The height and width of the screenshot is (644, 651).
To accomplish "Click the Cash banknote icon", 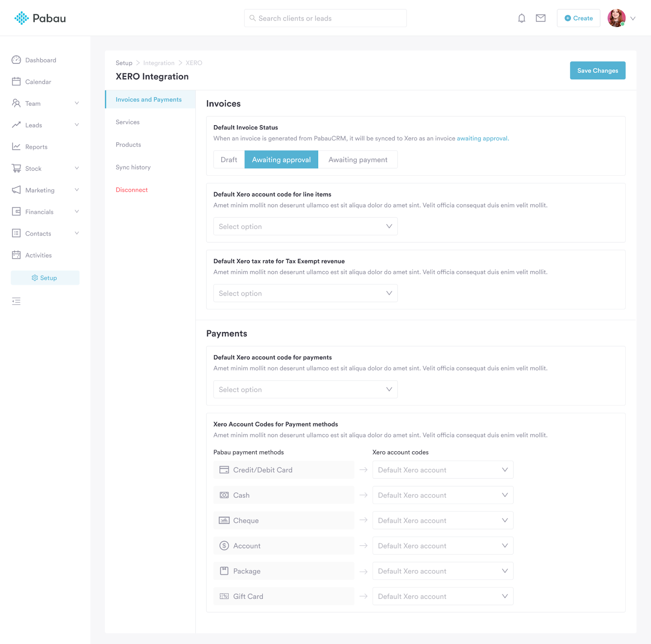I will point(224,495).
